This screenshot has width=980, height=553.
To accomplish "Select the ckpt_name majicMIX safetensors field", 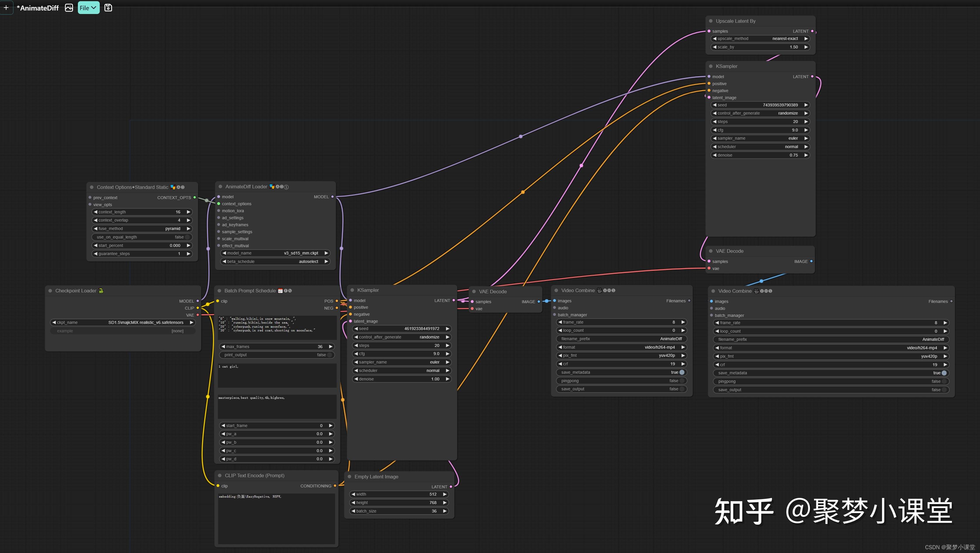I will coord(123,322).
